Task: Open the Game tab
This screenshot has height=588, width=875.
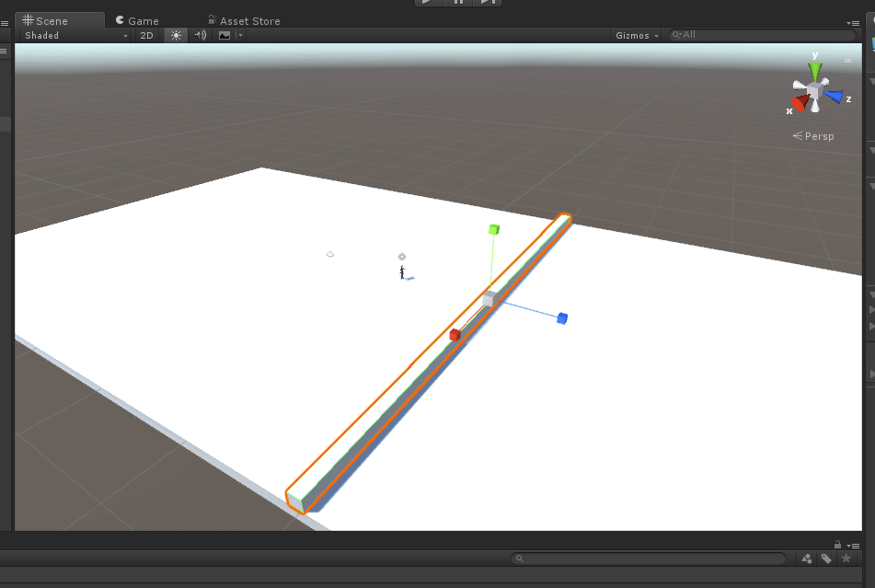Action: click(137, 20)
